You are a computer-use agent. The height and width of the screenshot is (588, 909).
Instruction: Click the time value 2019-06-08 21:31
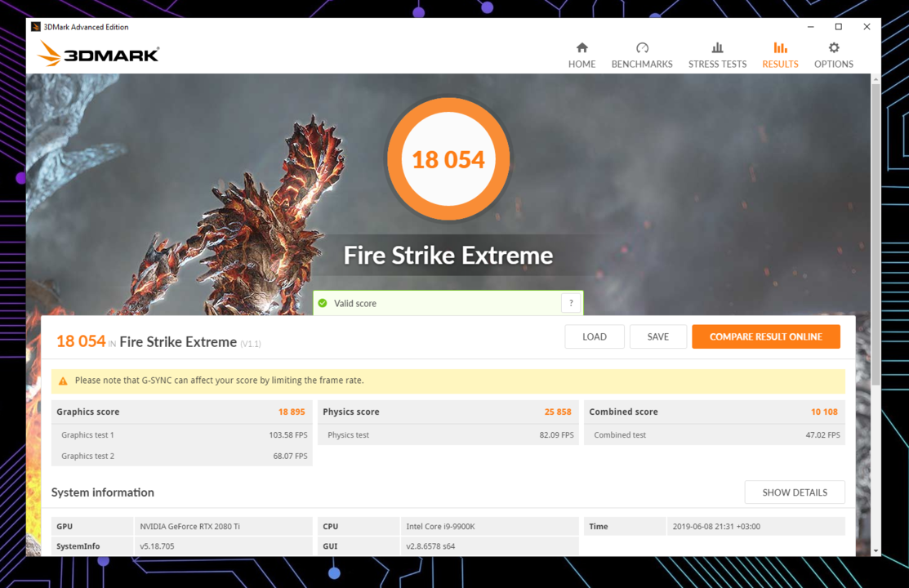click(x=716, y=527)
